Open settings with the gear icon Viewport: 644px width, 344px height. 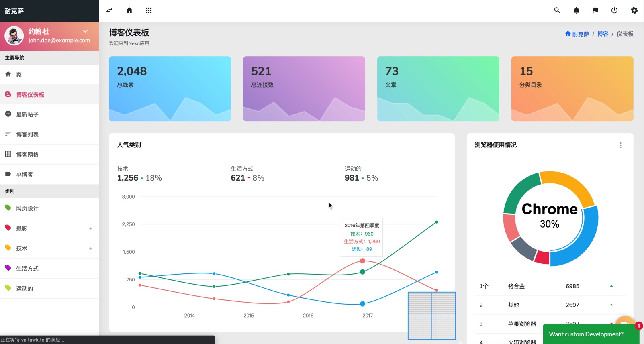[634, 10]
